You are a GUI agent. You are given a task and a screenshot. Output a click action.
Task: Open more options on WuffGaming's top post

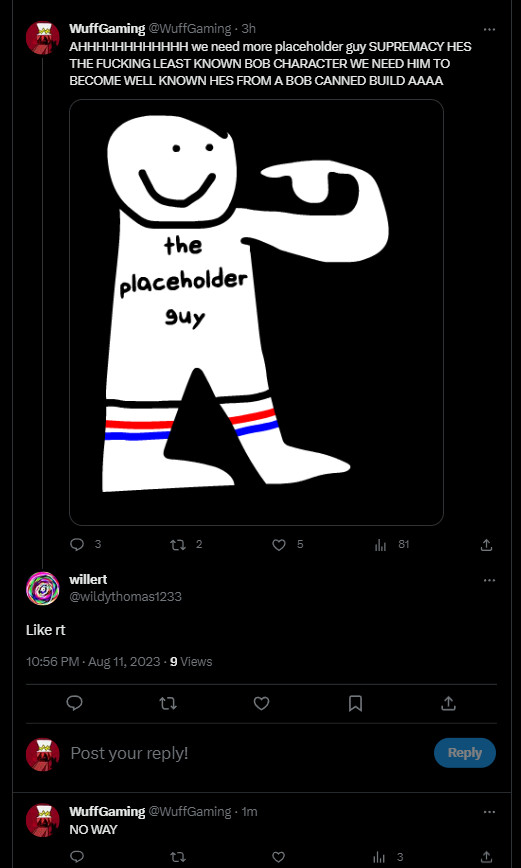click(x=489, y=29)
